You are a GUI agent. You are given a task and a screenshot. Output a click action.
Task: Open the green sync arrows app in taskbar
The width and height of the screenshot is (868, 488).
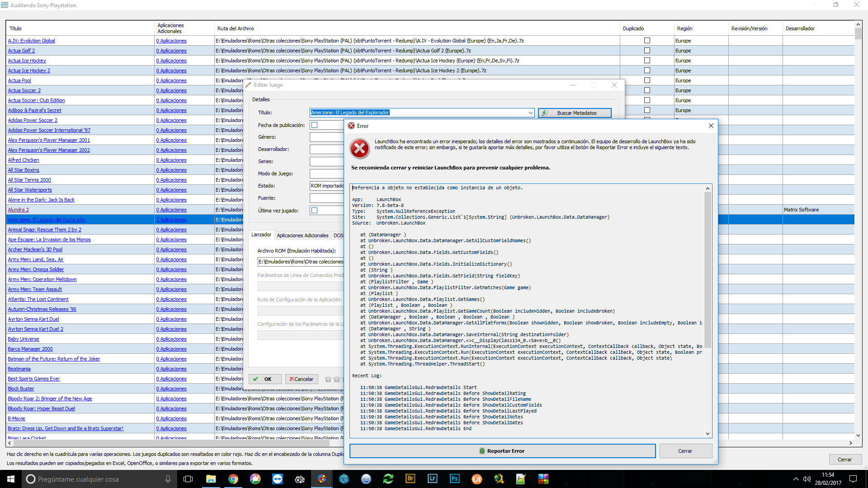click(388, 479)
